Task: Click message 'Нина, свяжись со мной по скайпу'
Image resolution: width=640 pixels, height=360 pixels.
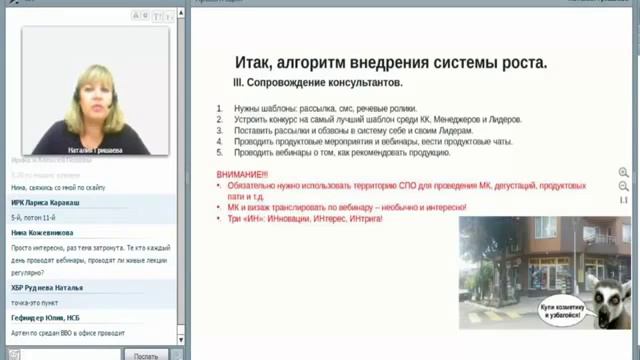Action: click(58, 188)
